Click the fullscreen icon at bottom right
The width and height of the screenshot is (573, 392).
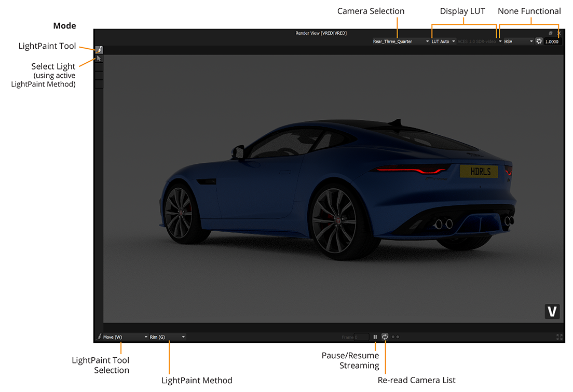[560, 337]
